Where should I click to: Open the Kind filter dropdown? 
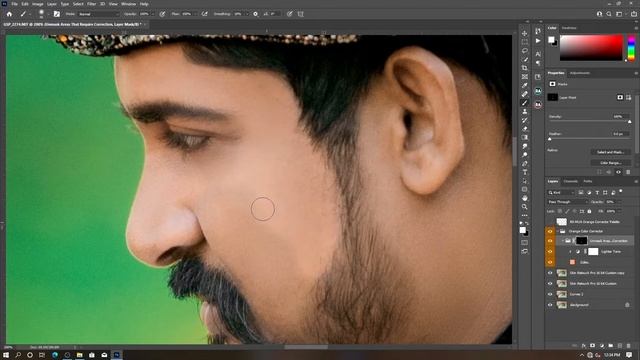[x=561, y=193]
